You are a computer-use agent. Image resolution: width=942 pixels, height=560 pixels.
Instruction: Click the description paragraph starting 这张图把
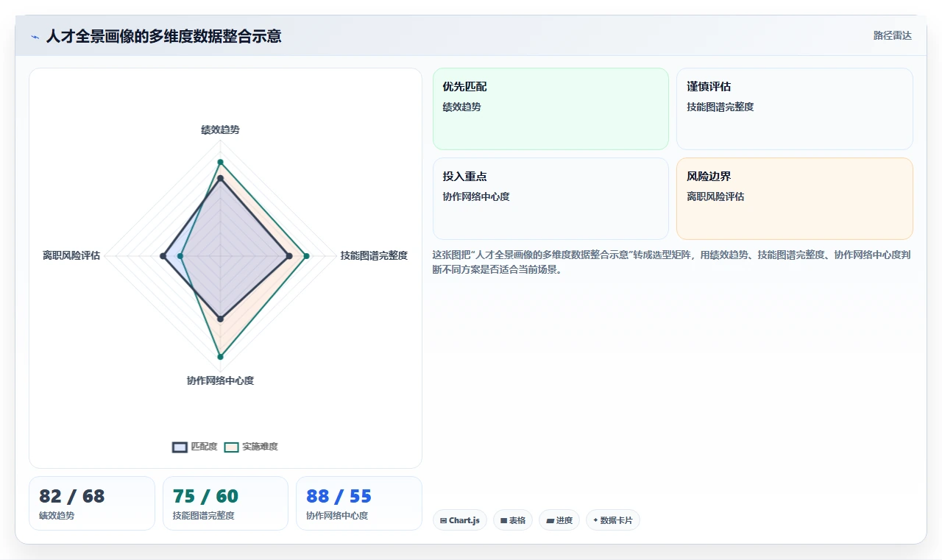pos(673,262)
